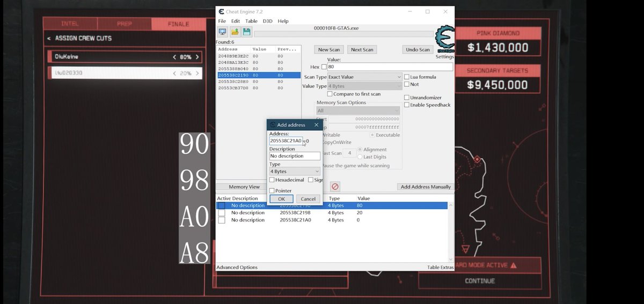644x304 pixels.
Task: Click the New Scan button
Action: (x=329, y=49)
